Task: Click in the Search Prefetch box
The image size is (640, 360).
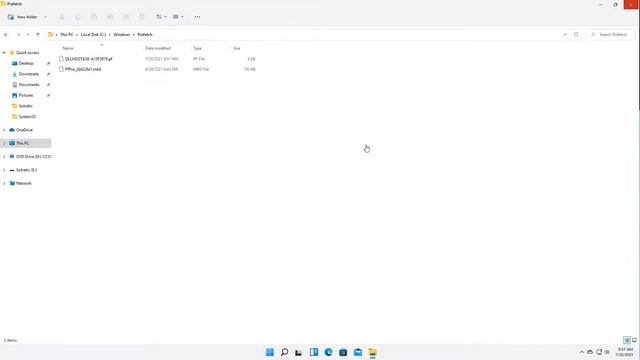Action: (x=610, y=35)
